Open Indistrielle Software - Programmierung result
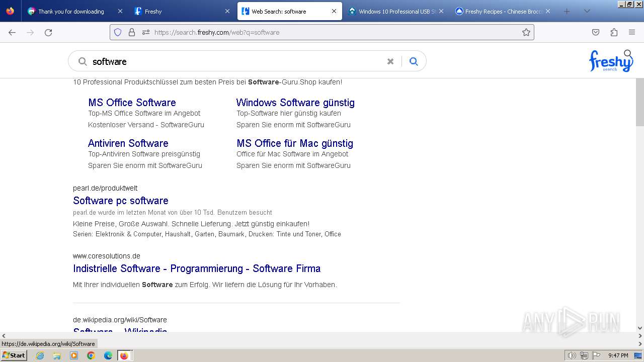The height and width of the screenshot is (362, 644). click(x=197, y=268)
